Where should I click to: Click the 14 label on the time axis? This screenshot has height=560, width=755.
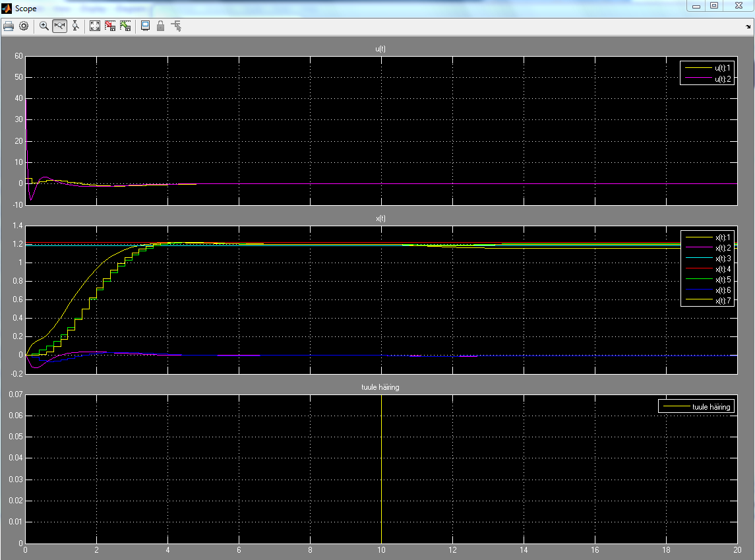524,550
